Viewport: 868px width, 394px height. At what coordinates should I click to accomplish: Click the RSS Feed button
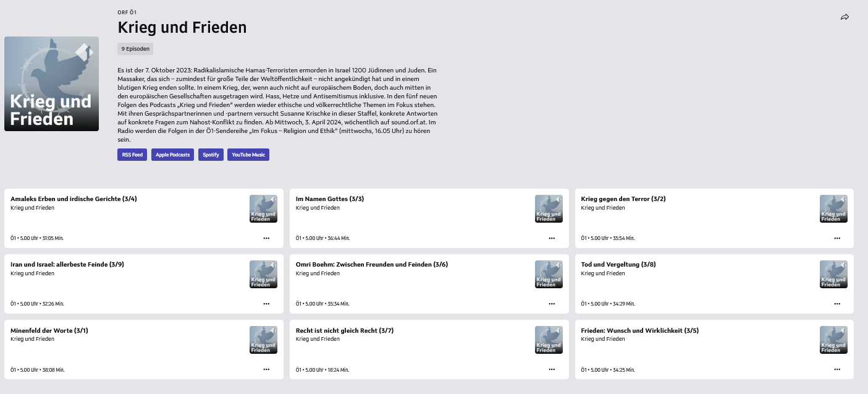[132, 155]
